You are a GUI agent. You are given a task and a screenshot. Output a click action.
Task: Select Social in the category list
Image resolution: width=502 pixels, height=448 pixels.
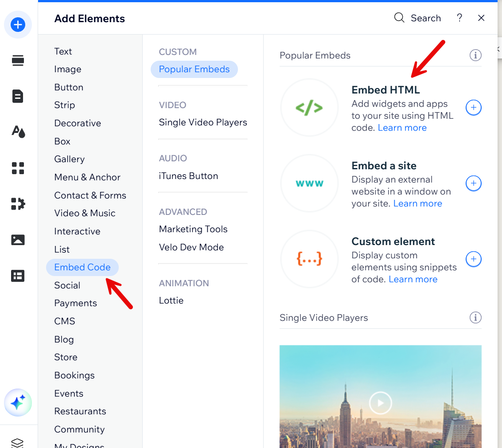click(x=67, y=285)
